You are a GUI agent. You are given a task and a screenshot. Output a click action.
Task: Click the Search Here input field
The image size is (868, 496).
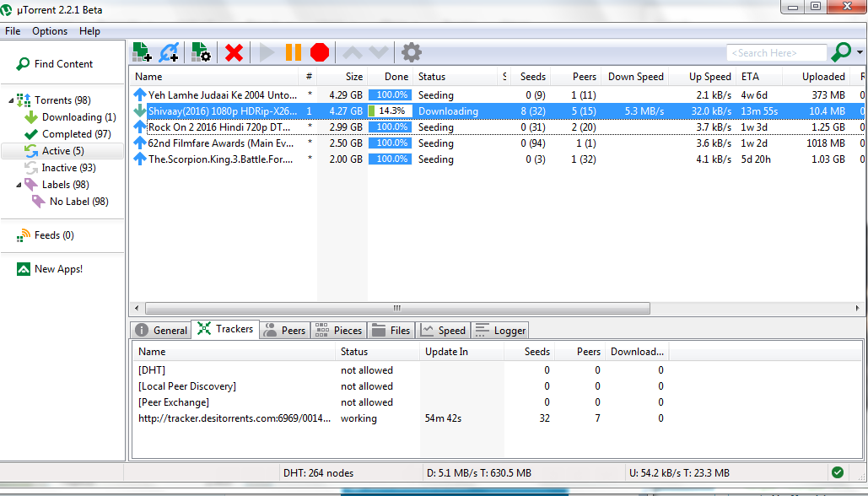click(775, 53)
